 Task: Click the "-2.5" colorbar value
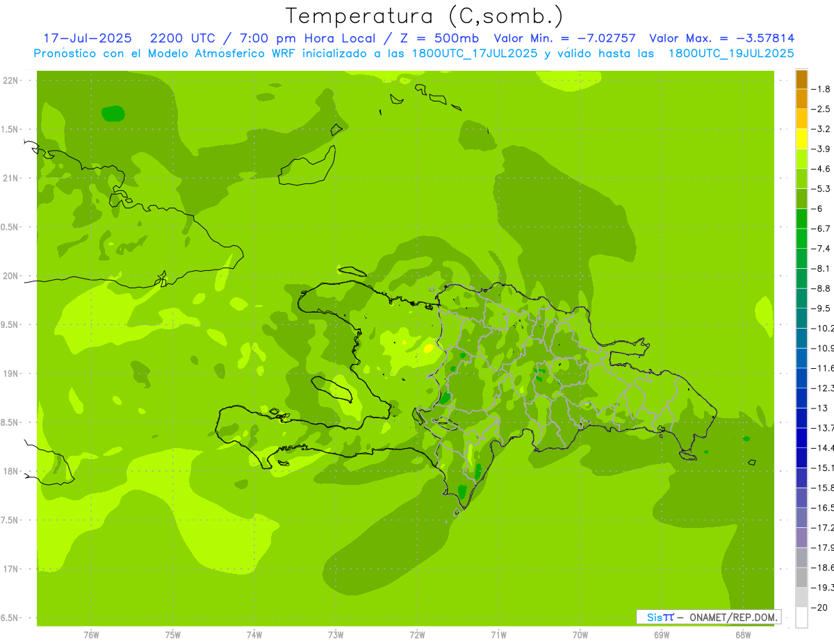pos(821,109)
